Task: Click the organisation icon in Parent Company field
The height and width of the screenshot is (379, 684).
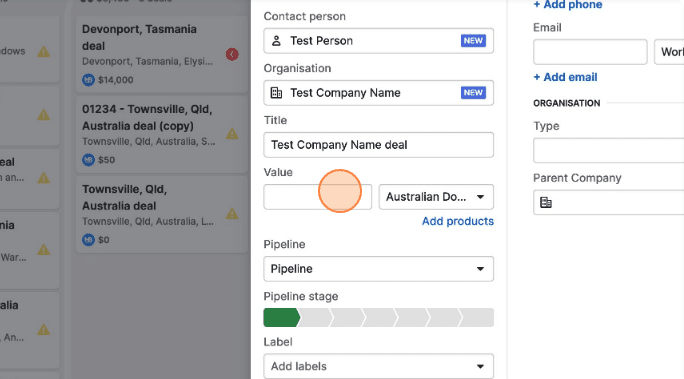Action: [546, 202]
